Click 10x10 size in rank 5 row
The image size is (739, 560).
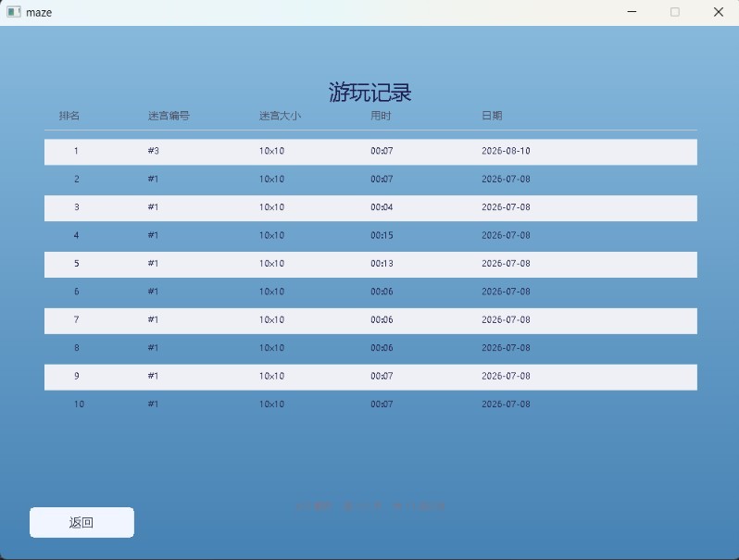coord(271,263)
